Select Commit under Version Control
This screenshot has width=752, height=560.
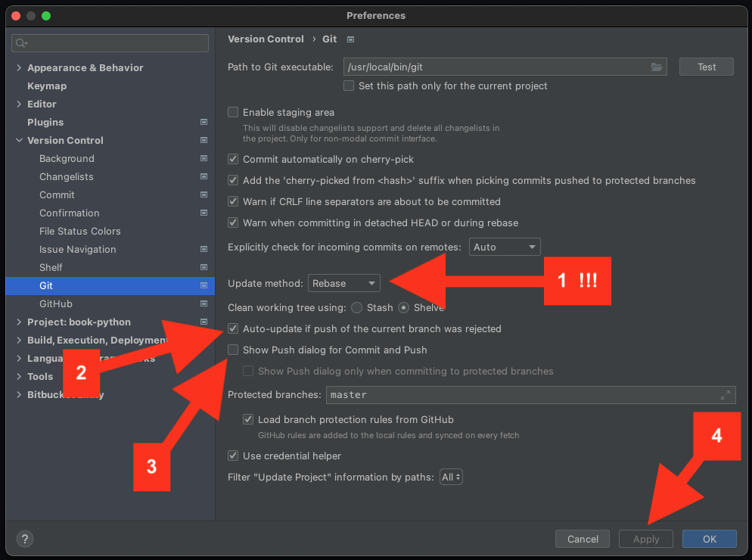click(57, 194)
